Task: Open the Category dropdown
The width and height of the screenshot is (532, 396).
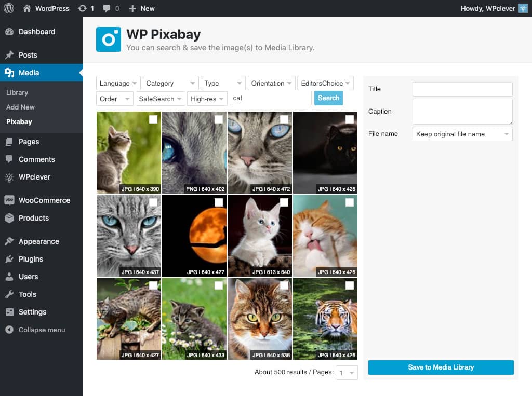Action: coord(170,83)
